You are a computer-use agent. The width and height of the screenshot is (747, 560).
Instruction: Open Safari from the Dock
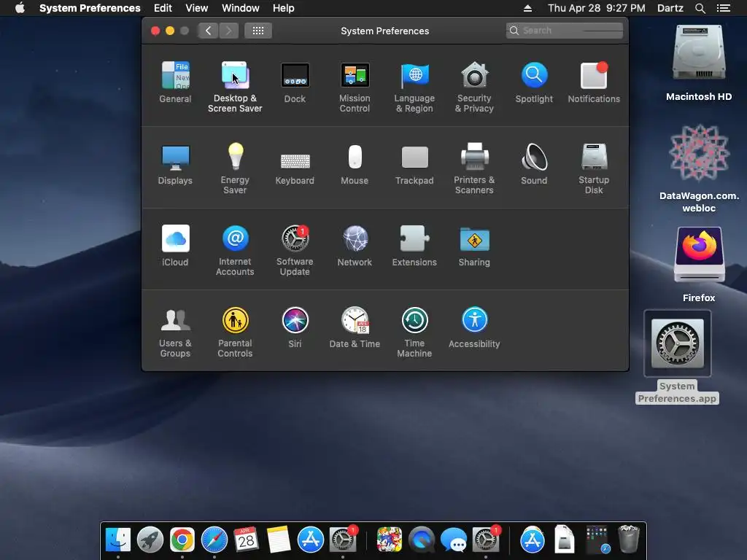coord(214,540)
